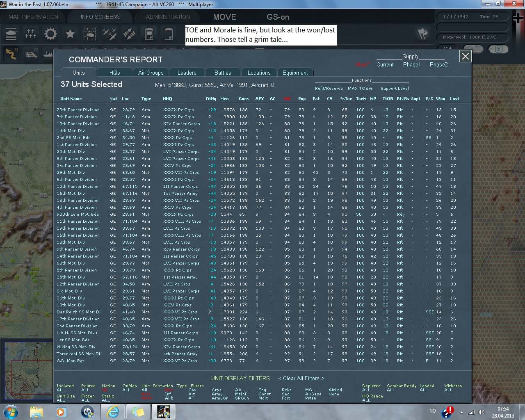Image resolution: width=525 pixels, height=420 pixels.
Task: Open the losses screen crosses icon
Action: click(31, 34)
